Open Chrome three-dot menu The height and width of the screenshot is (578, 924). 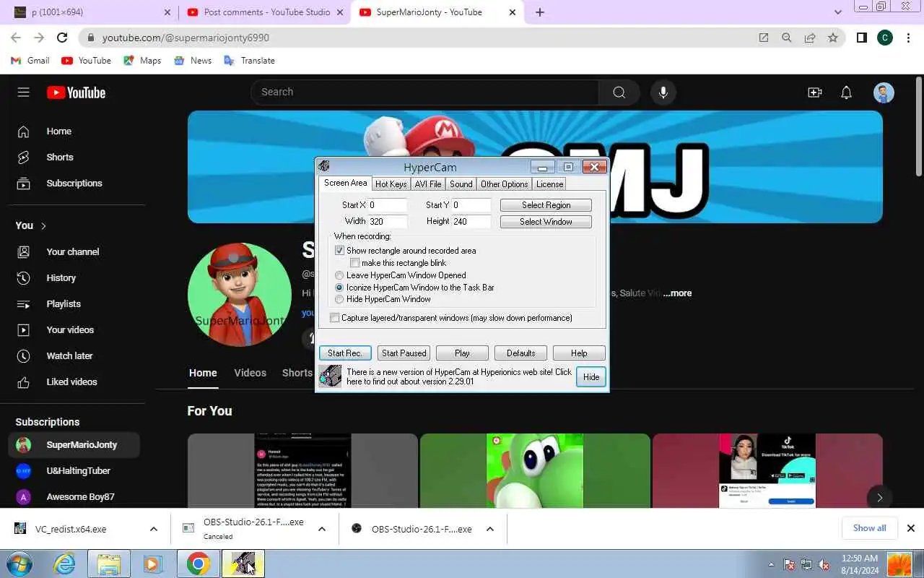(x=908, y=38)
